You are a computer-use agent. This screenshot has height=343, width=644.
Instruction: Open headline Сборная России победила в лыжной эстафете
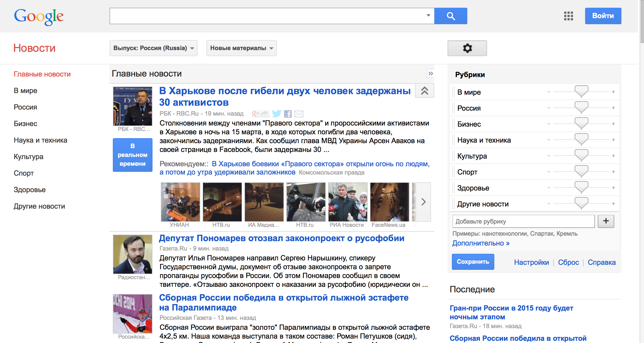[x=284, y=302]
